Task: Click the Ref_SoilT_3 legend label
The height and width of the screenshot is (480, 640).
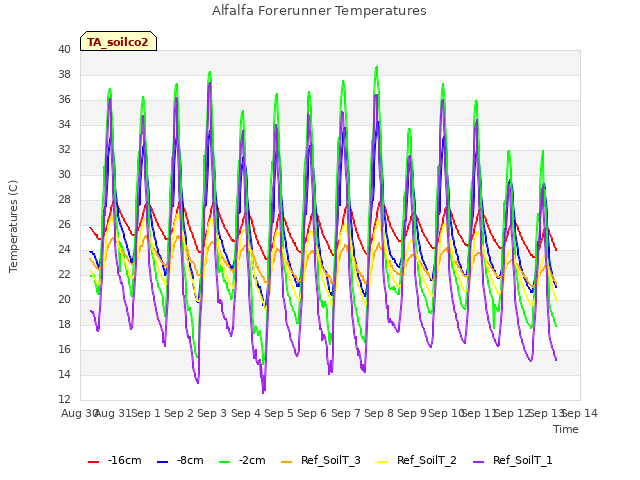Action: pos(331,460)
